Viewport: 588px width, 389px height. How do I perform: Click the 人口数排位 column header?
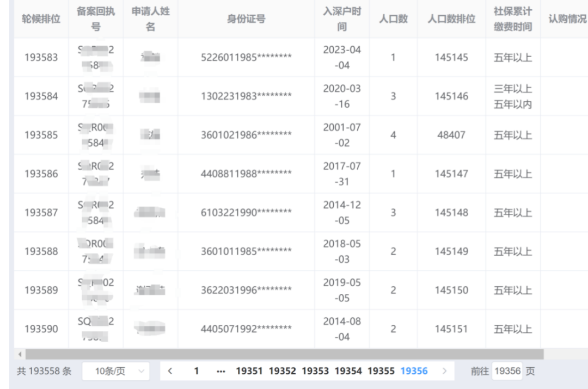451,18
